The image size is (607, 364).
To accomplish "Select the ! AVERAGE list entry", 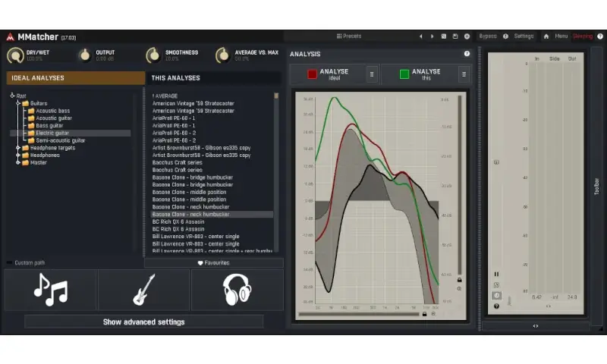I will click(x=212, y=96).
